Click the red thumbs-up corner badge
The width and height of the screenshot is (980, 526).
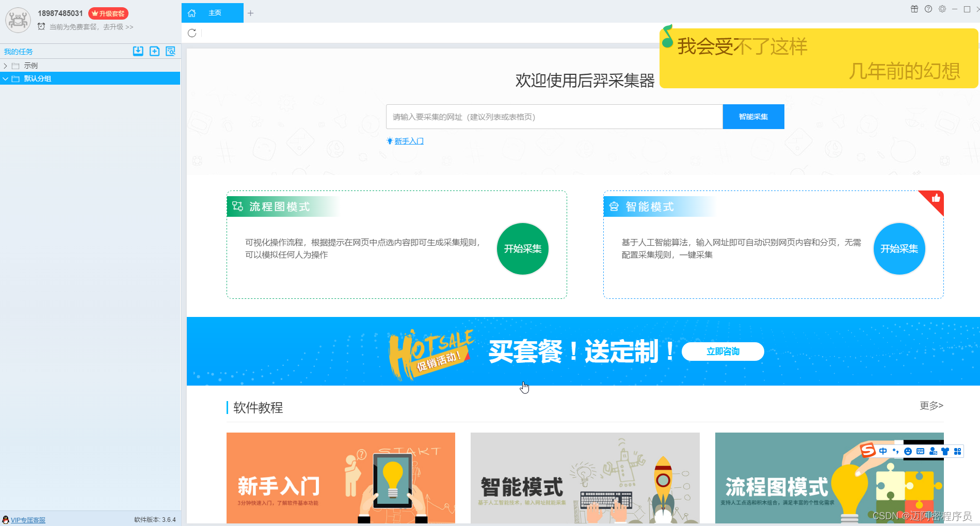(x=935, y=200)
